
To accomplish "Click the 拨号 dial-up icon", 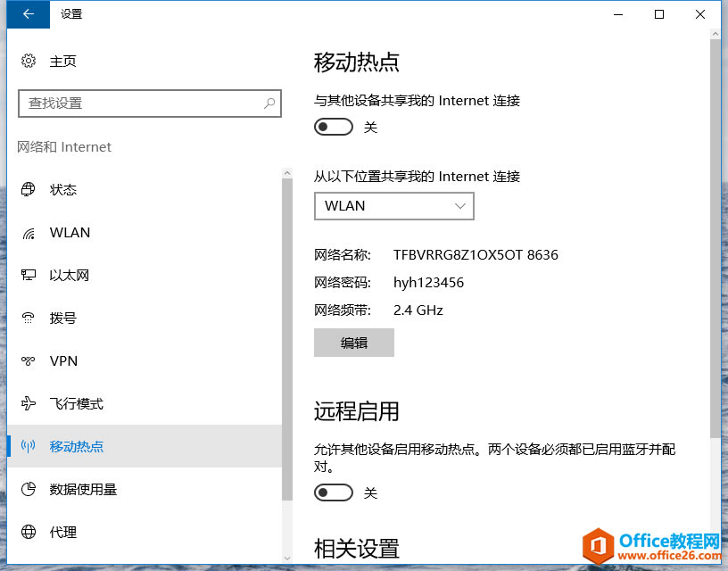I will (x=29, y=318).
